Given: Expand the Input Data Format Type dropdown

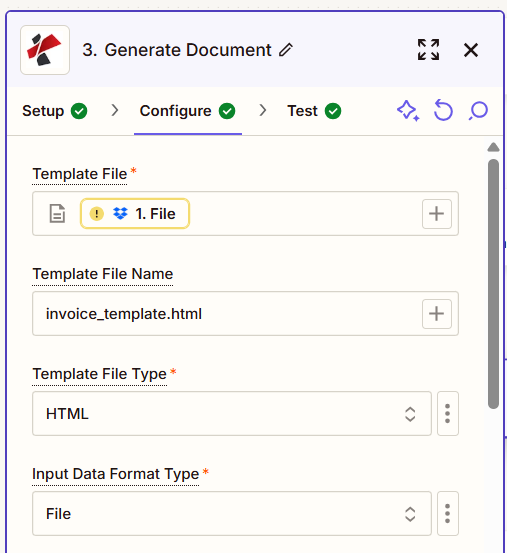Looking at the screenshot, I should (232, 514).
